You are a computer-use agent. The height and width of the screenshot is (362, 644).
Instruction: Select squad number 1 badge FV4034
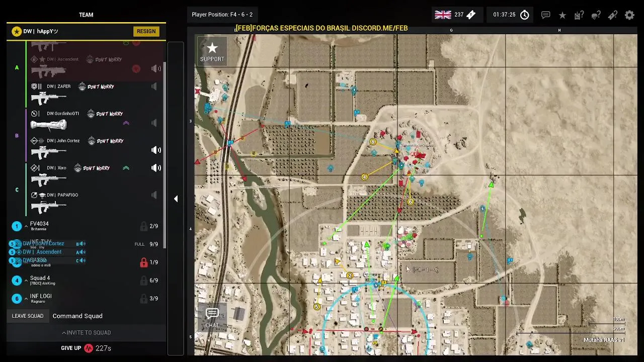[17, 226]
